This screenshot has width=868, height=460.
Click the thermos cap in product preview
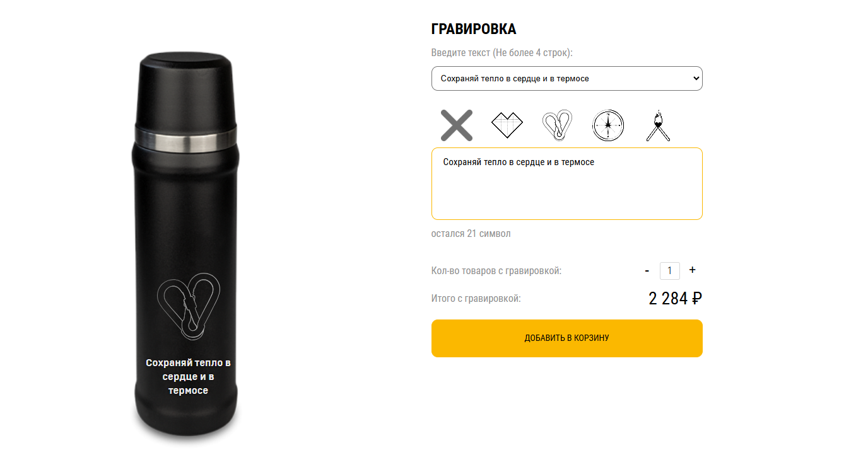[x=186, y=89]
